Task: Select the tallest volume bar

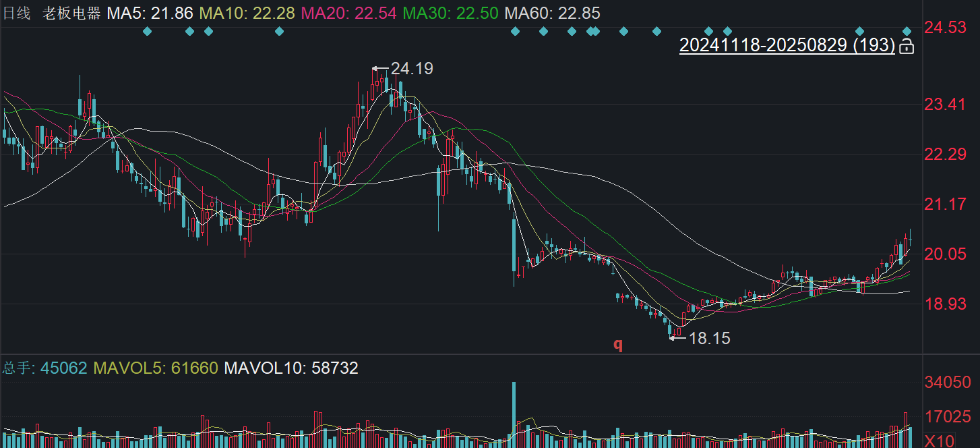Action: [x=514, y=414]
